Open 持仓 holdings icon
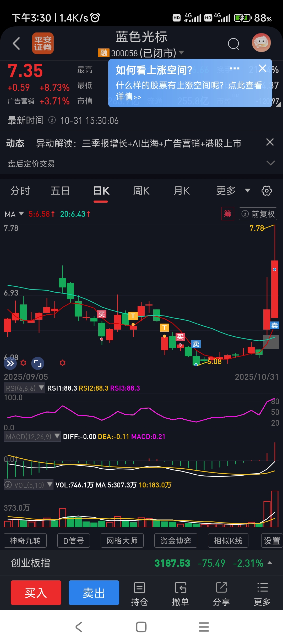 [139, 594]
